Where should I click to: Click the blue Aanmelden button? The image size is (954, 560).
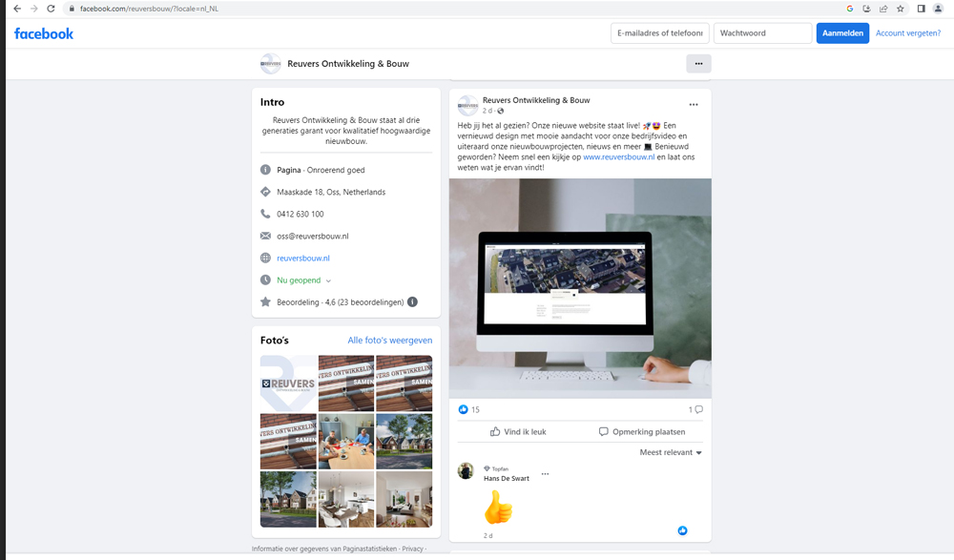[841, 33]
